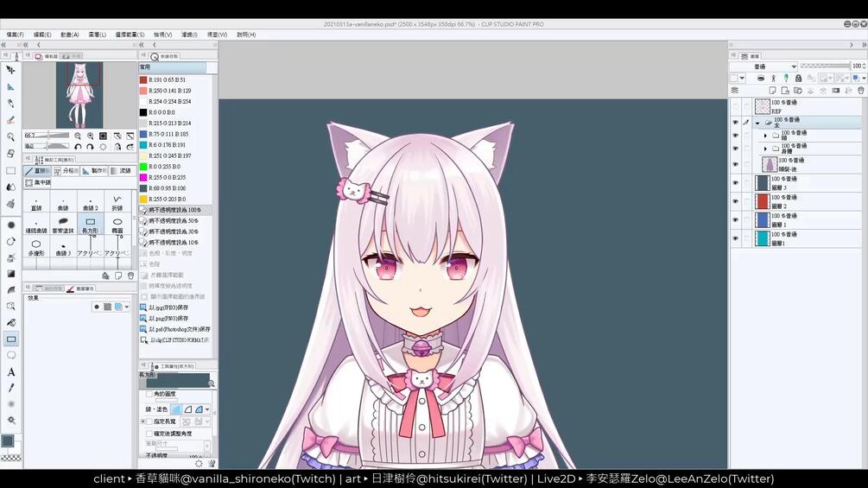Enable the 指定長寬 checkbox
The height and width of the screenshot is (488, 868).
coord(149,421)
